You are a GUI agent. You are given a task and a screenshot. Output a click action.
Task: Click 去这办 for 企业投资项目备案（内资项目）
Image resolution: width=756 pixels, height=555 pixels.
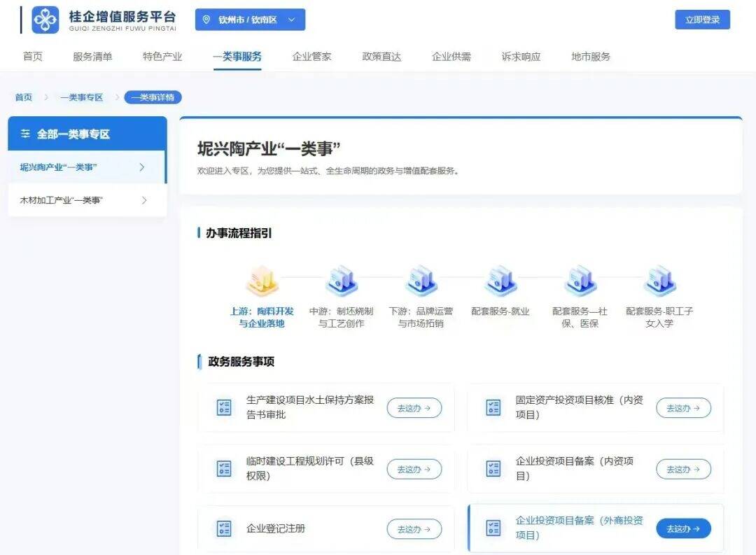click(x=683, y=469)
